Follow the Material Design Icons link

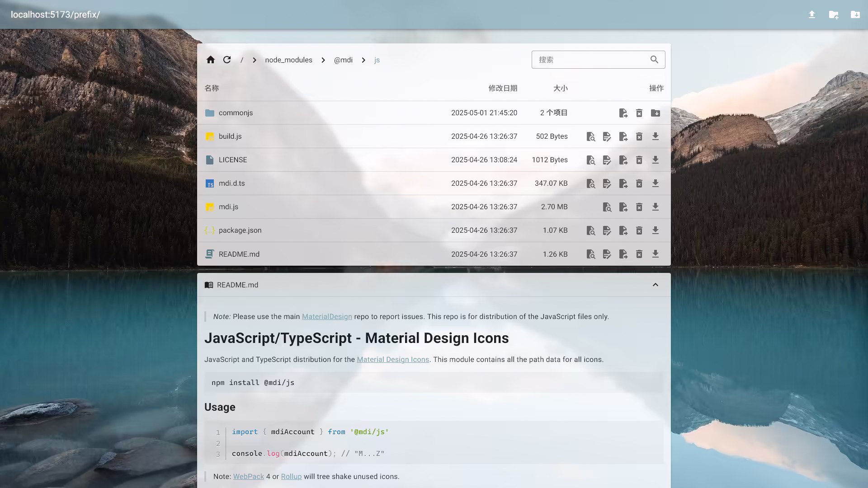[393, 360]
